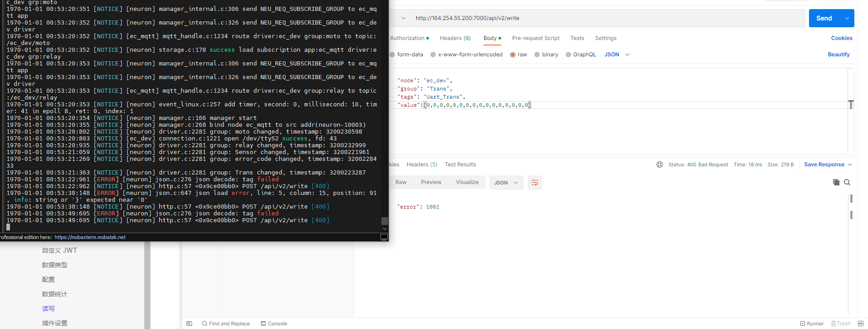Open the response Headers (5) tab
This screenshot has height=329, width=868.
click(x=422, y=164)
